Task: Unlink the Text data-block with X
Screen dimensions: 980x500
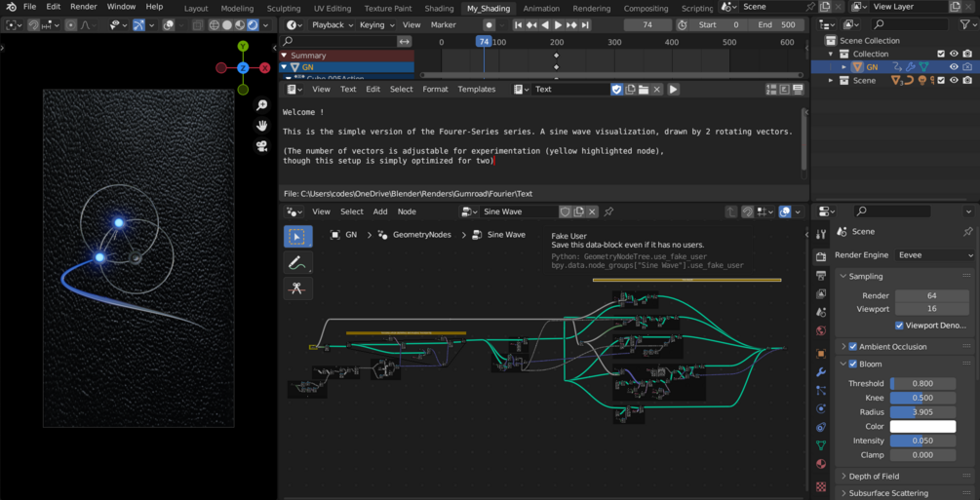Action: tap(657, 90)
